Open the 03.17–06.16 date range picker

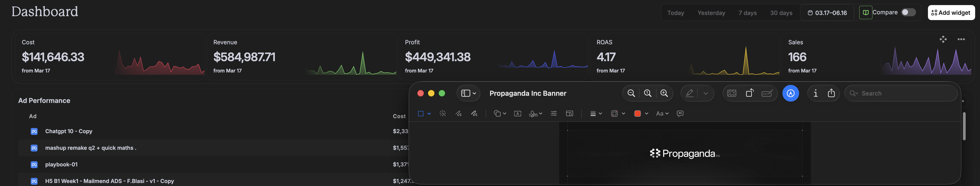(x=827, y=13)
